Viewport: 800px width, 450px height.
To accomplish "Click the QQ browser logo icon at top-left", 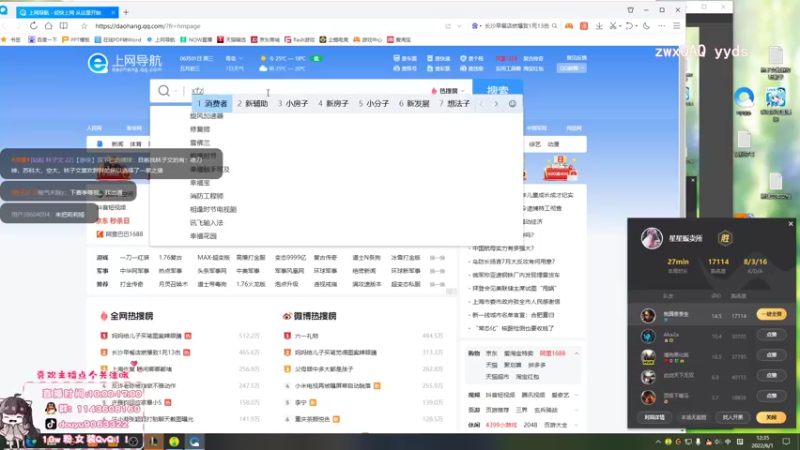I will coord(4,11).
